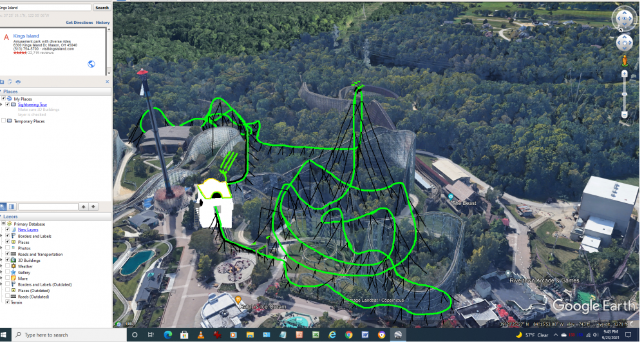644x363 pixels.
Task: Expand the More layer arrow
Action: pyautogui.click(x=1, y=279)
